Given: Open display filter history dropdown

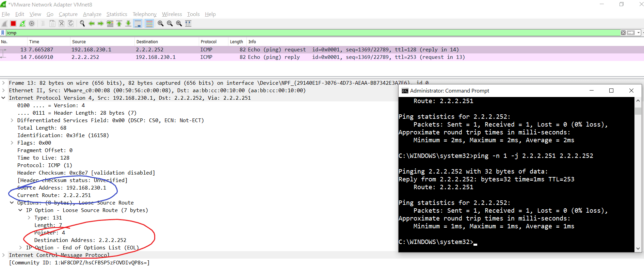Looking at the screenshot, I should pyautogui.click(x=639, y=33).
